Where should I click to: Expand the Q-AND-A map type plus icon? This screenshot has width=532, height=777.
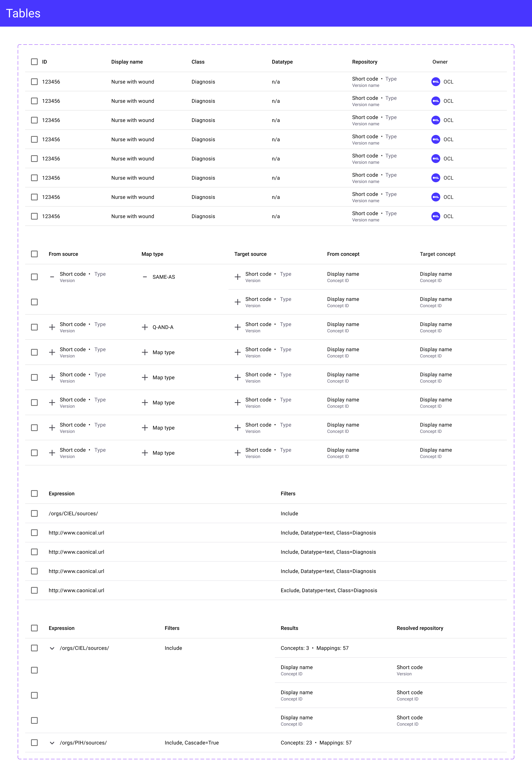[x=145, y=327]
